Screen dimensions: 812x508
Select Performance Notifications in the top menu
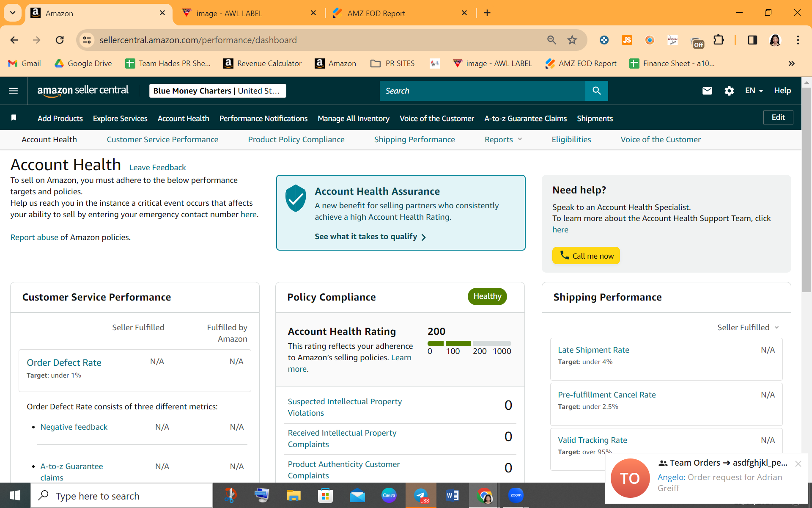pyautogui.click(x=263, y=119)
